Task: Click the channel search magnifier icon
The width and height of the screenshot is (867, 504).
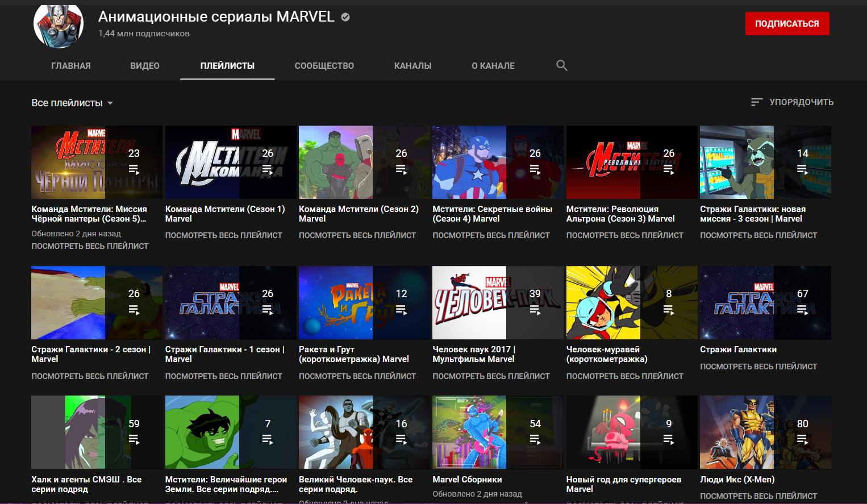Action: click(561, 65)
